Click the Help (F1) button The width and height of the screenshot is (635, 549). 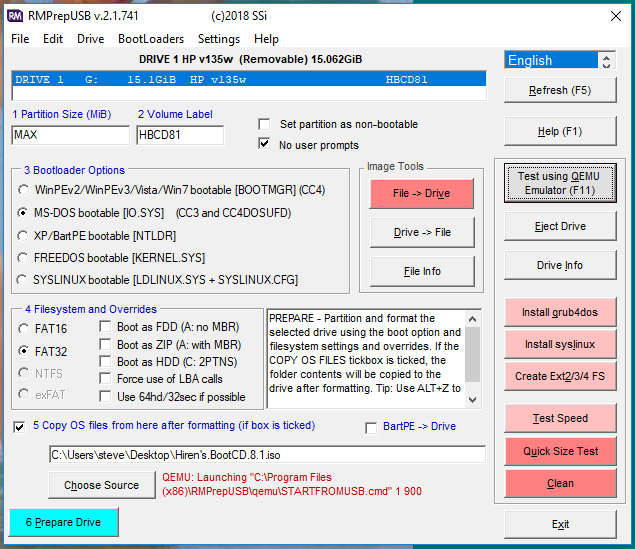[x=560, y=131]
